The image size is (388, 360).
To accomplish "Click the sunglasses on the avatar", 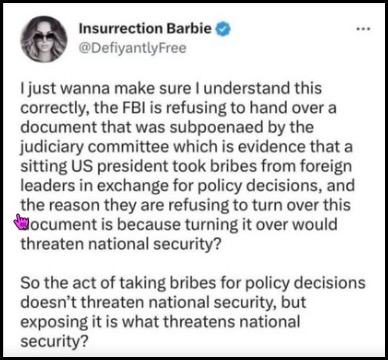I will pyautogui.click(x=44, y=36).
